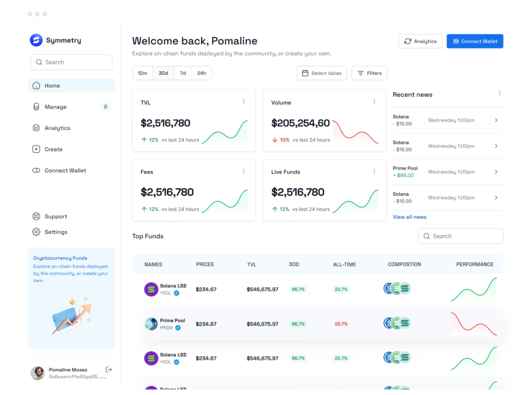Image resolution: width=532 pixels, height=395 pixels.
Task: Click the composition coins icon in first Solana LSD row
Action: [397, 289]
